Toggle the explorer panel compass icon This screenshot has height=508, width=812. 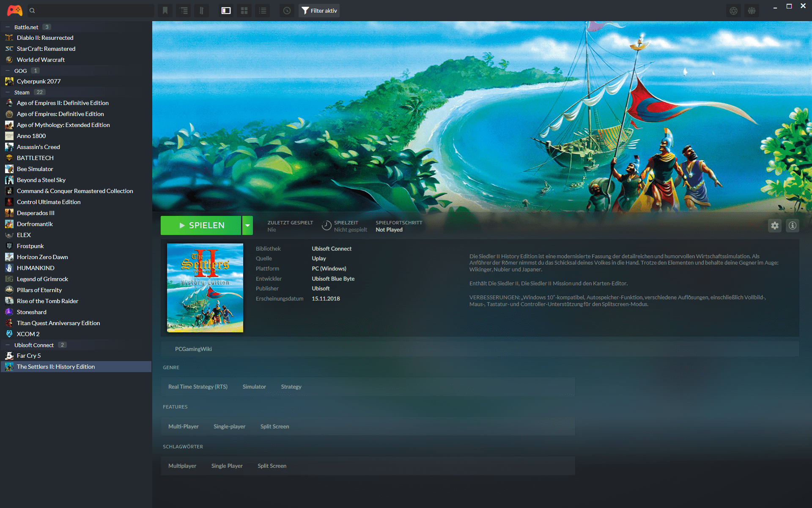(287, 11)
